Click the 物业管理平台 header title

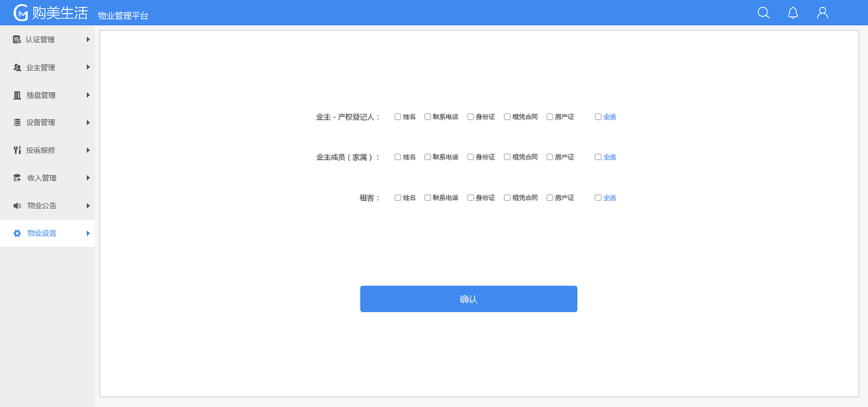click(x=123, y=16)
